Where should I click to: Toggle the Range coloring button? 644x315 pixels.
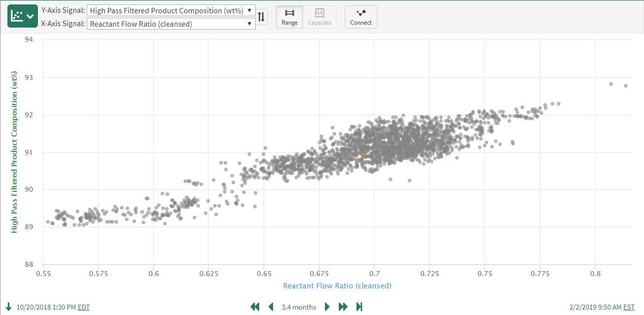tap(289, 17)
